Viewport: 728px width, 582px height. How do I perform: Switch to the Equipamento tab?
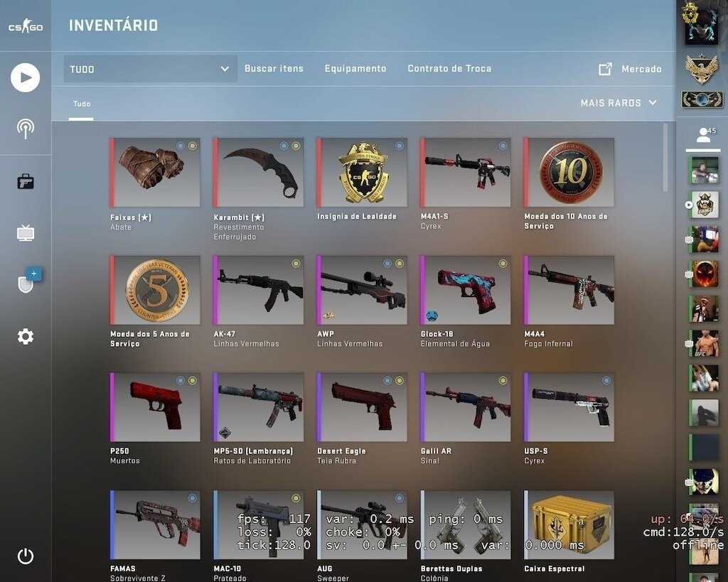(x=355, y=69)
